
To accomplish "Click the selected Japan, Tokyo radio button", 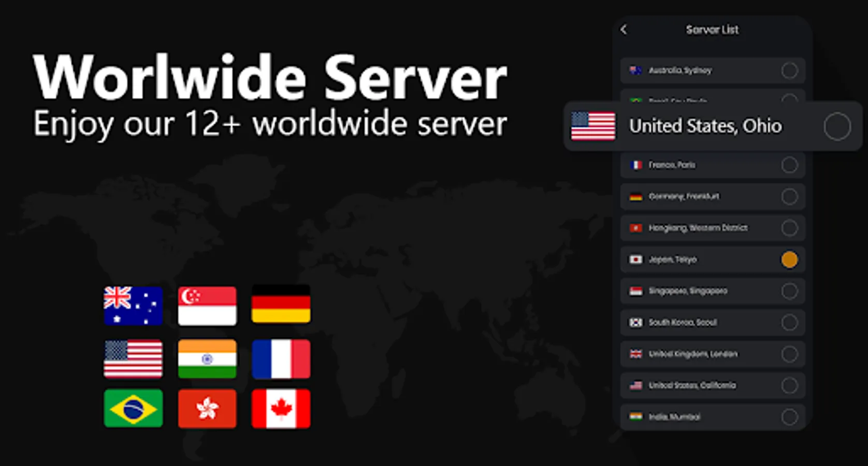I will point(789,259).
